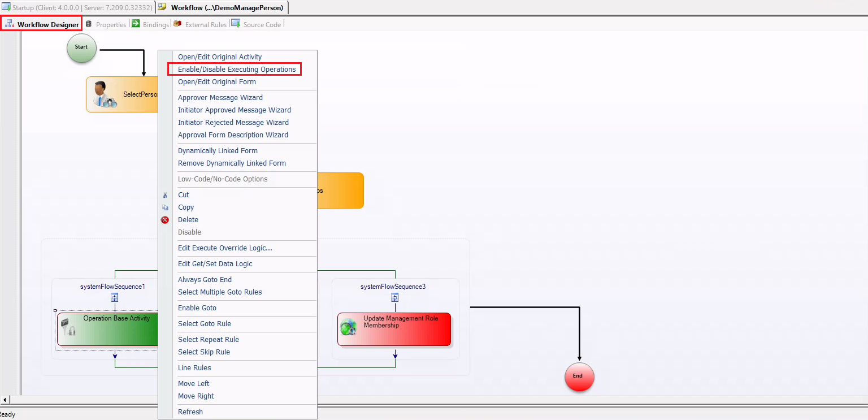Choose Delete from the context menu
Image resolution: width=868 pixels, height=420 pixels.
coord(188,220)
